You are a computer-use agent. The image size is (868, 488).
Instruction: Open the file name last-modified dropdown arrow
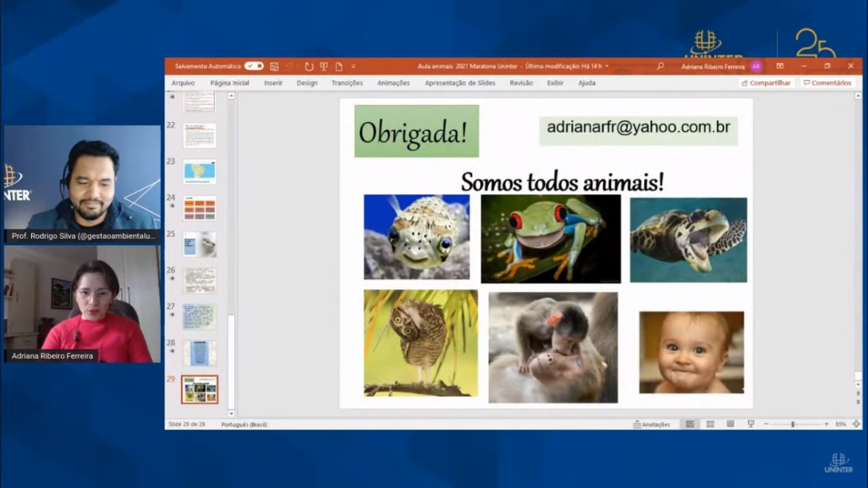[607, 67]
